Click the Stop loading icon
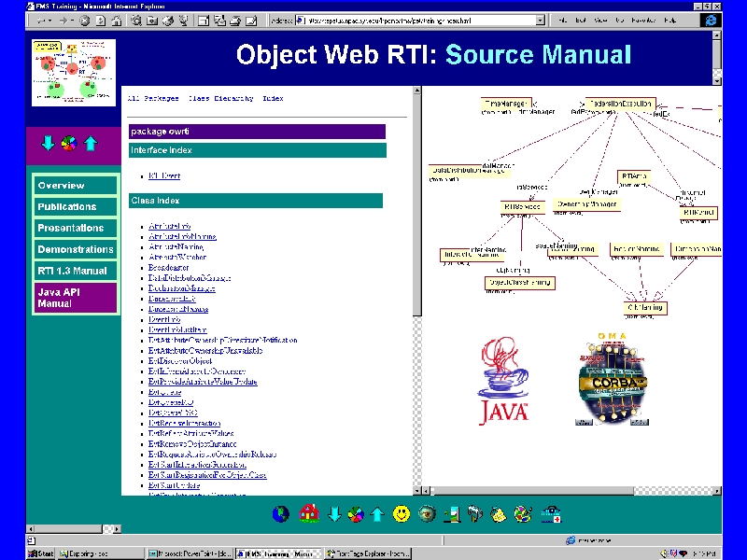The width and height of the screenshot is (747, 560). point(84,21)
